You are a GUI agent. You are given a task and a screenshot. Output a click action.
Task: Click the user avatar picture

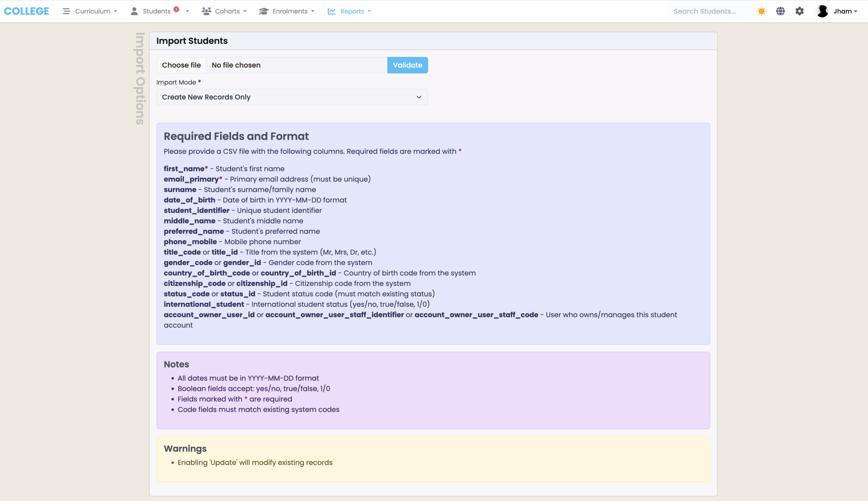[x=822, y=11]
